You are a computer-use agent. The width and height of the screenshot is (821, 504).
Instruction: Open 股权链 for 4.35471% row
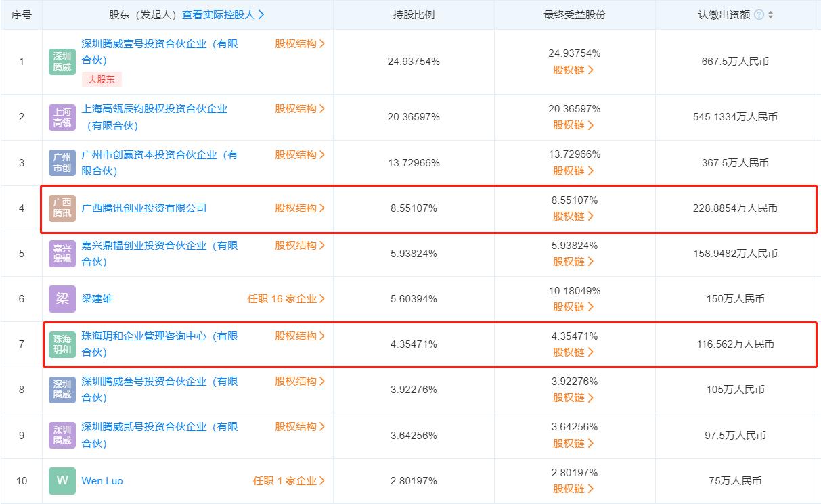574,352
